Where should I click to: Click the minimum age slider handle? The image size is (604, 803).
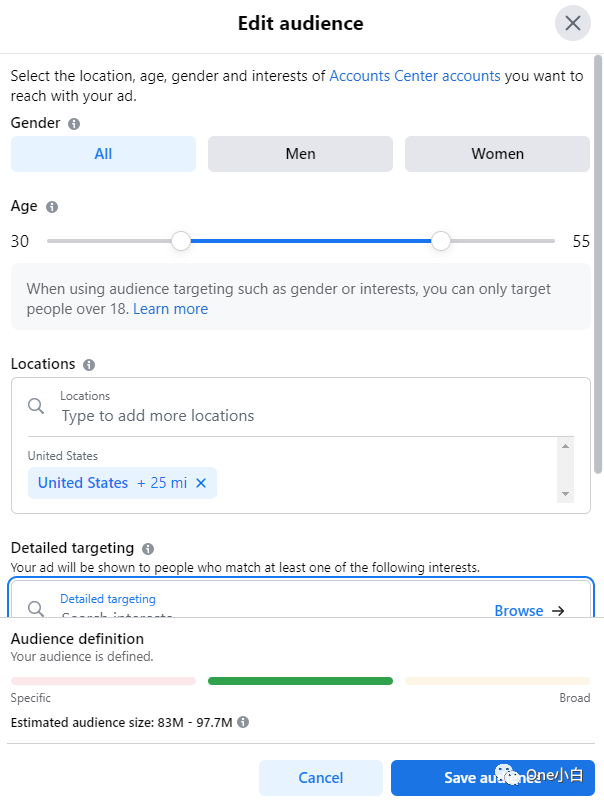[180, 241]
